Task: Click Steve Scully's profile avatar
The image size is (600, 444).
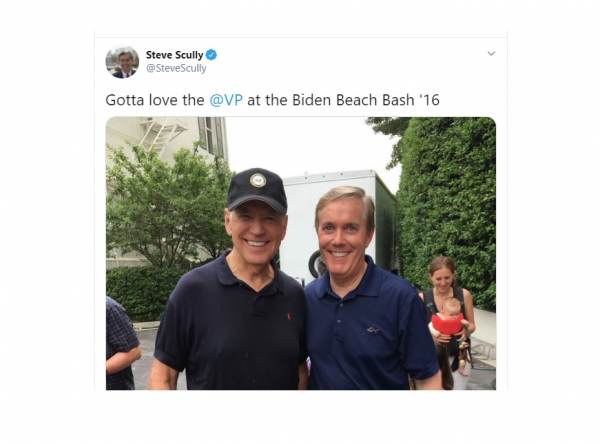Action: [x=122, y=62]
